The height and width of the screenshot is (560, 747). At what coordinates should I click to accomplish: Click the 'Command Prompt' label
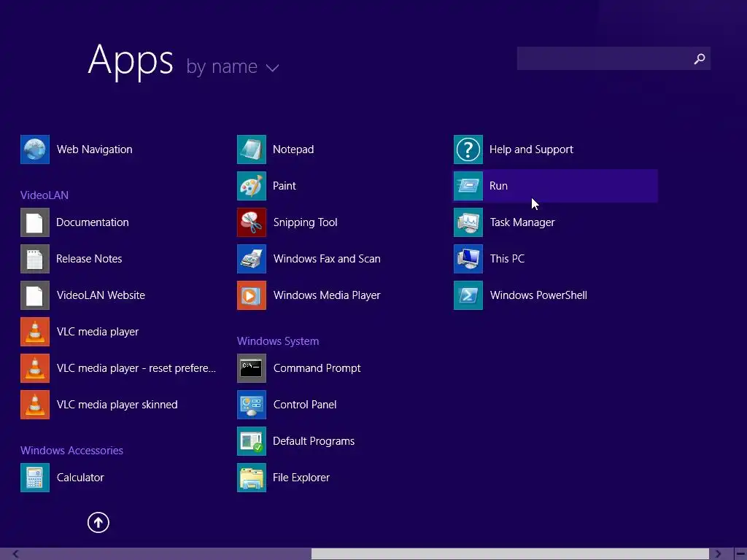point(317,368)
